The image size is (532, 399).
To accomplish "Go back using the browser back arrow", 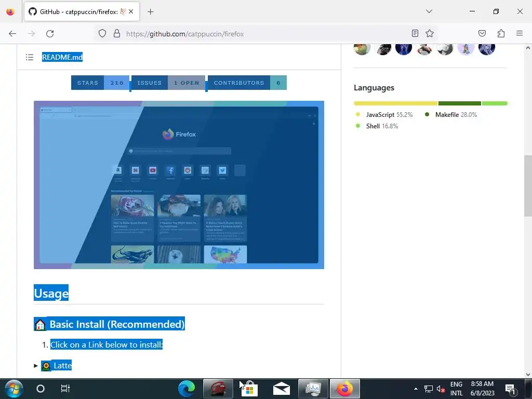I will (12, 34).
